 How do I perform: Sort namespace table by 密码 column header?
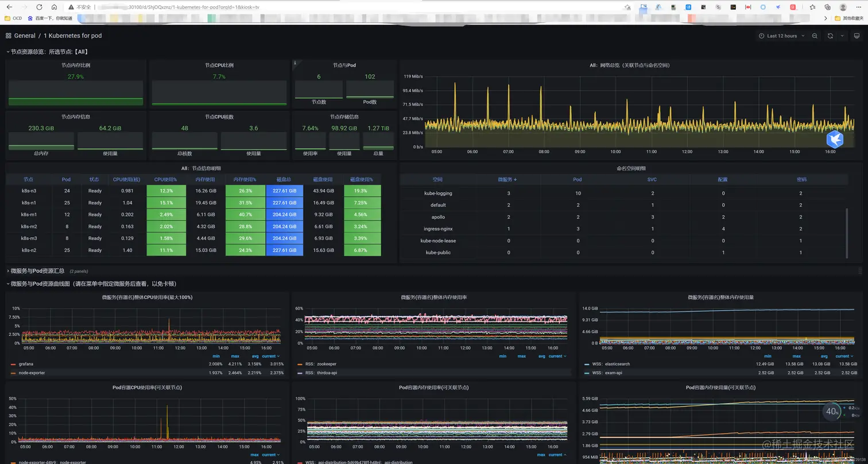click(801, 179)
